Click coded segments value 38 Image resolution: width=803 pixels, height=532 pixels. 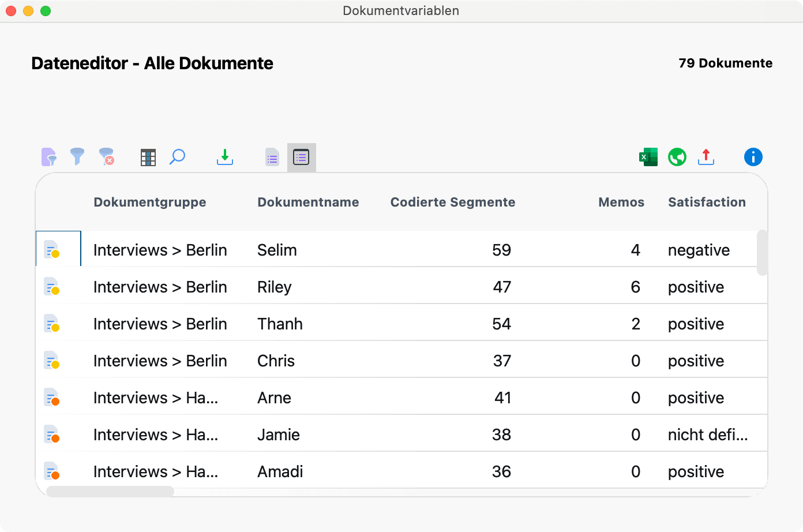point(502,434)
